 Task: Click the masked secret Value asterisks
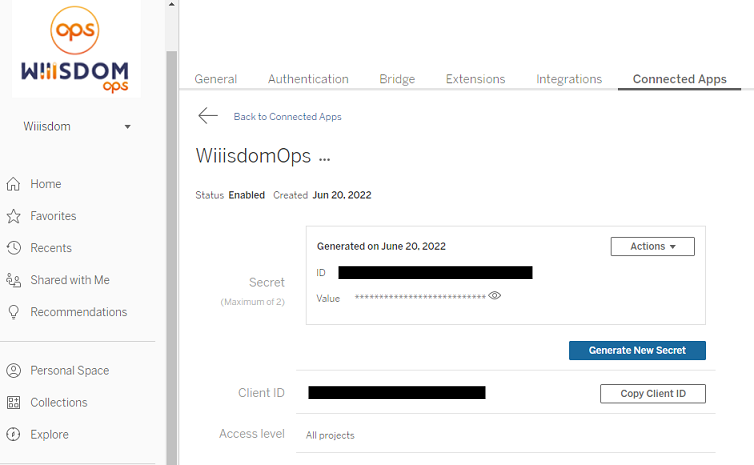pyautogui.click(x=420, y=297)
